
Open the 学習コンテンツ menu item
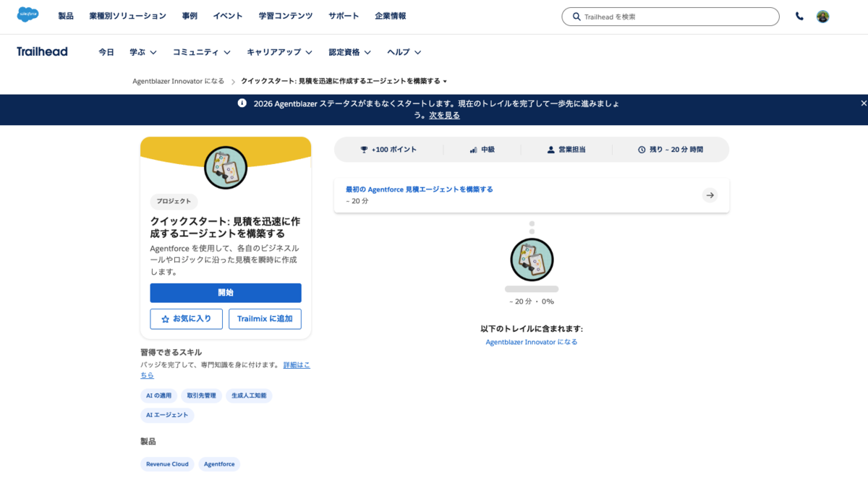click(x=286, y=16)
